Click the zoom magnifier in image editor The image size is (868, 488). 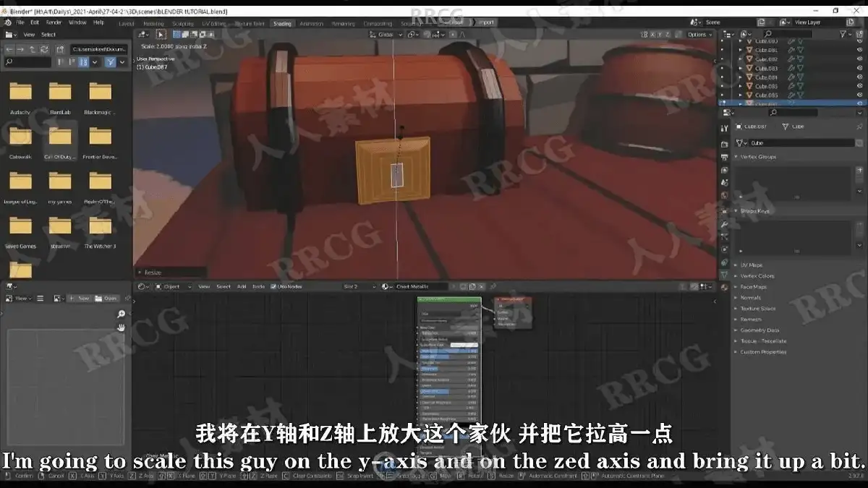(x=121, y=314)
